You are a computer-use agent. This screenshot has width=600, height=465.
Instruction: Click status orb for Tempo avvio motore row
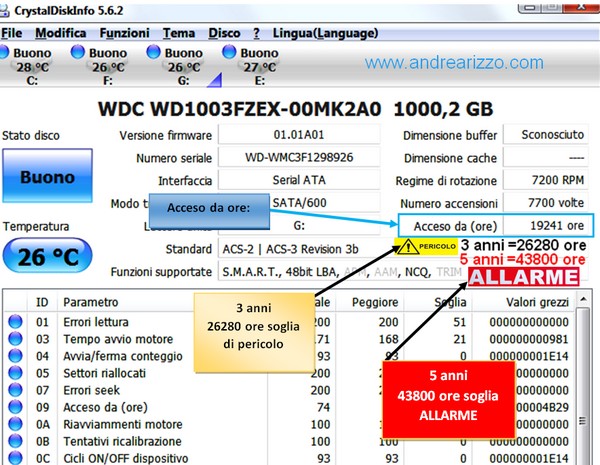15,339
